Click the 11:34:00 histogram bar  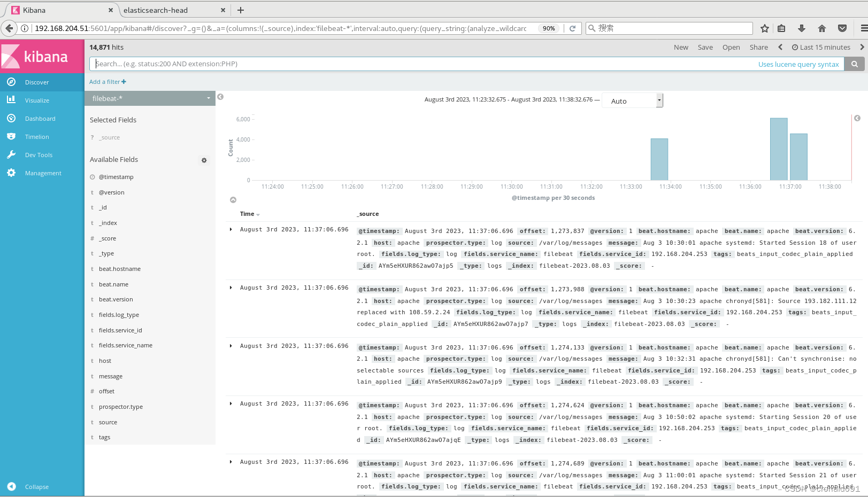click(659, 159)
